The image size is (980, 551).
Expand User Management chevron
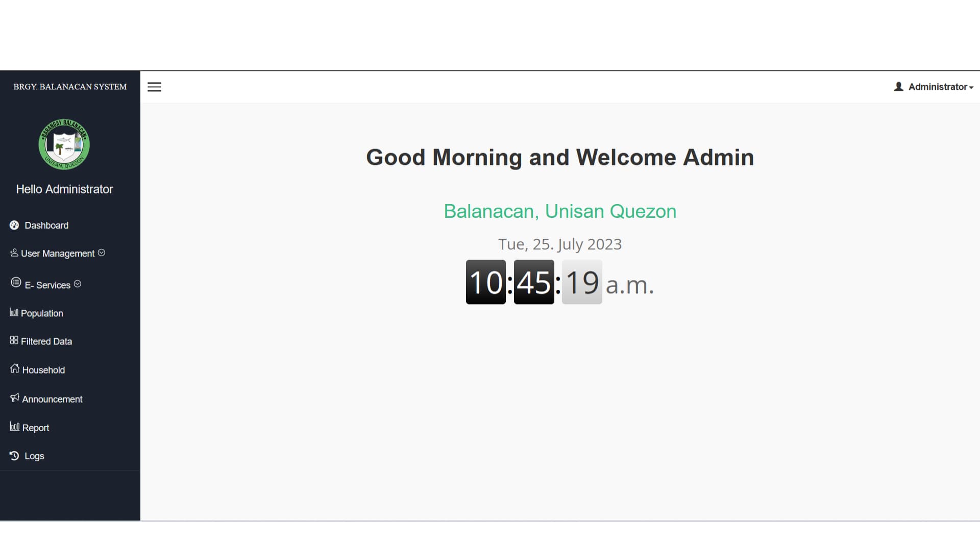pos(102,253)
